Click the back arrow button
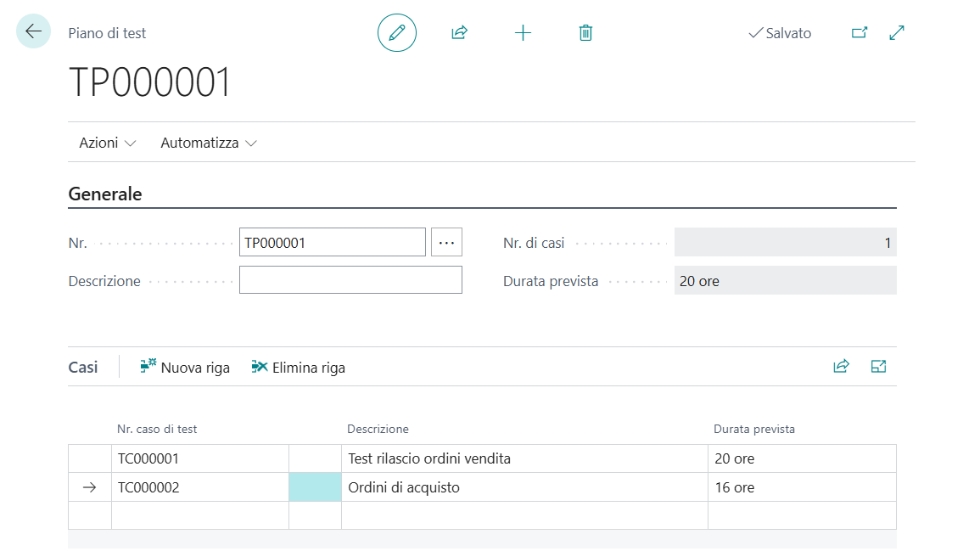This screenshot has width=980, height=551. (34, 31)
